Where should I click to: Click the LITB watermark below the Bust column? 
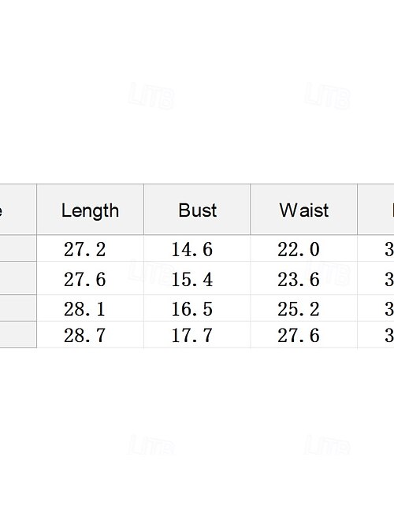pos(152,445)
